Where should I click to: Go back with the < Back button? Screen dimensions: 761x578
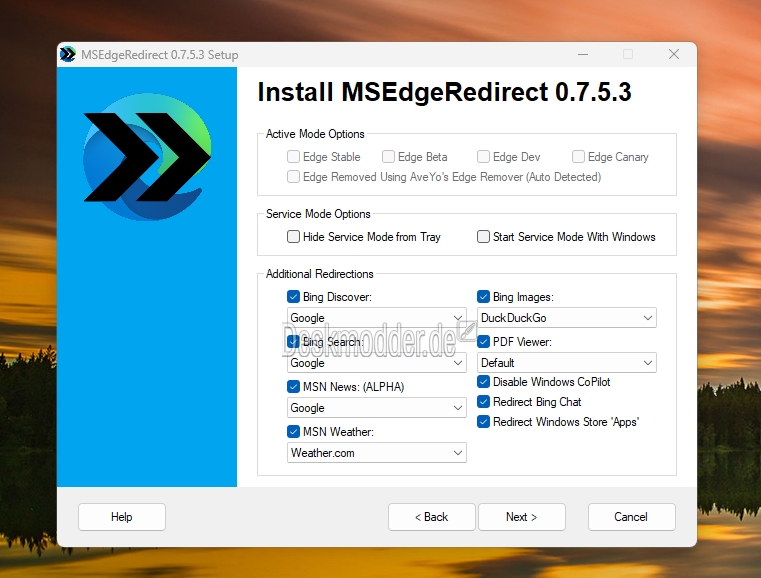coord(431,517)
